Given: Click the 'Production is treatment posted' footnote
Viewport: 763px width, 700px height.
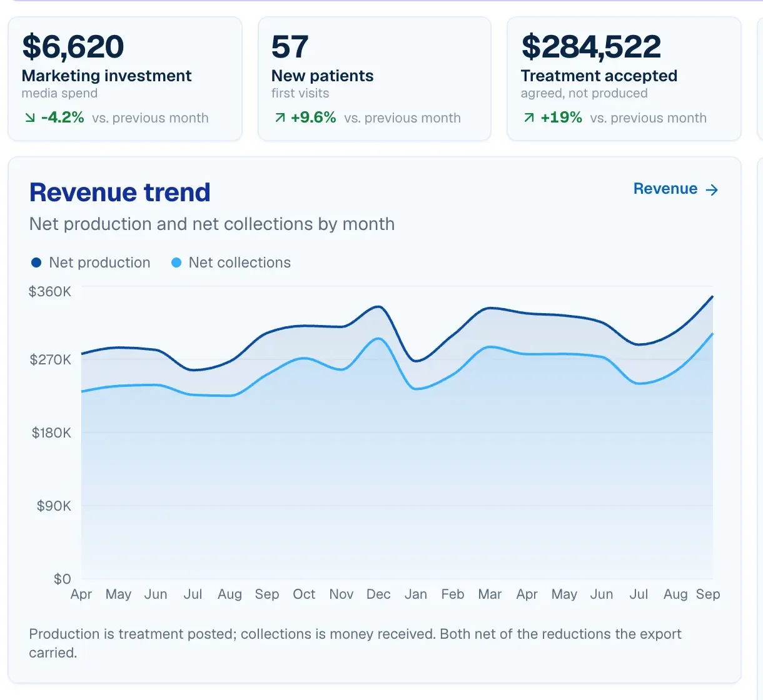Looking at the screenshot, I should pos(355,643).
